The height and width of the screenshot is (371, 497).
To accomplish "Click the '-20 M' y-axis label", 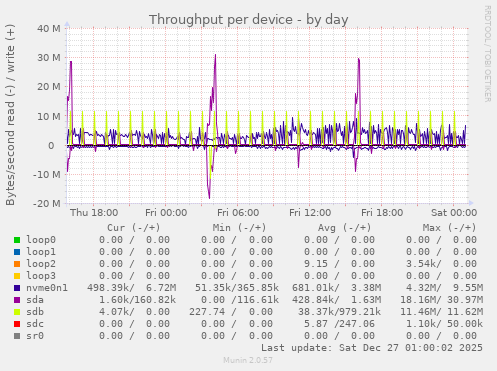I will tap(47, 203).
